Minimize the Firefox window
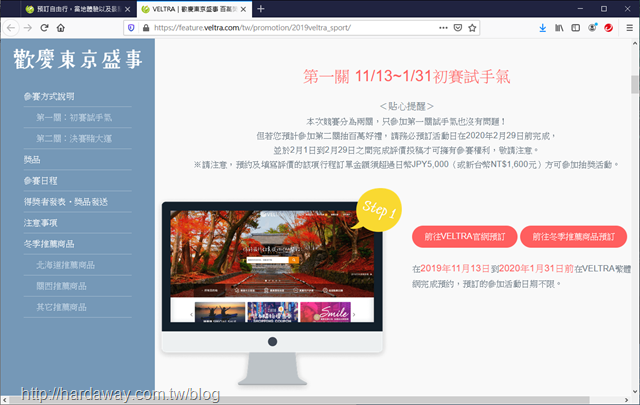Image resolution: width=640 pixels, height=405 pixels. pos(580,9)
